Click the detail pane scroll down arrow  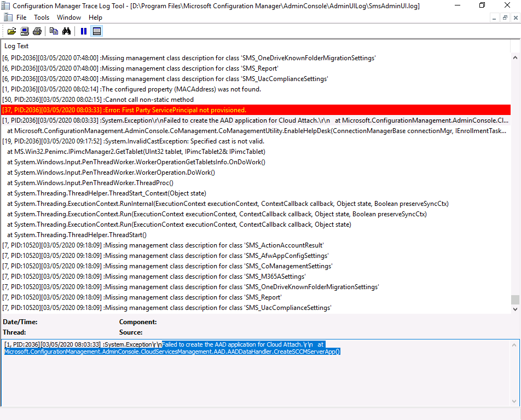[x=514, y=401]
